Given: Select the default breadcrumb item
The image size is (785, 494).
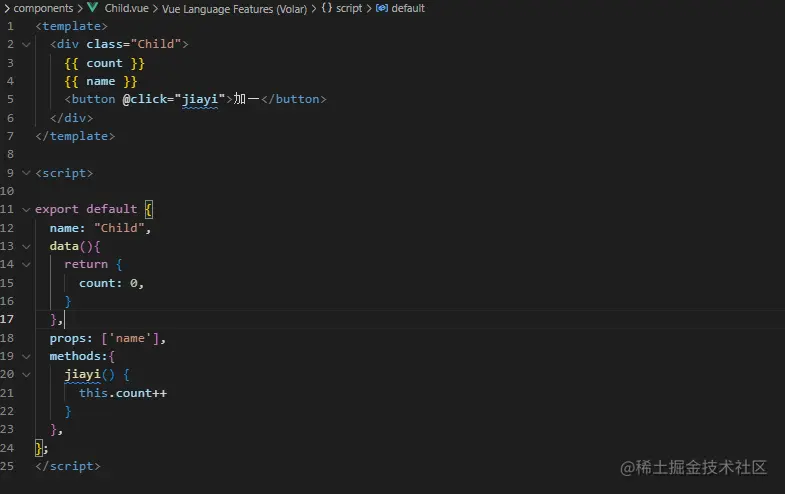Looking at the screenshot, I should click(408, 8).
